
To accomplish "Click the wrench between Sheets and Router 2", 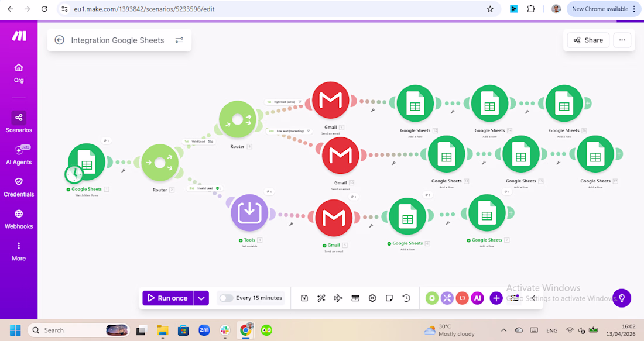I will tap(123, 170).
